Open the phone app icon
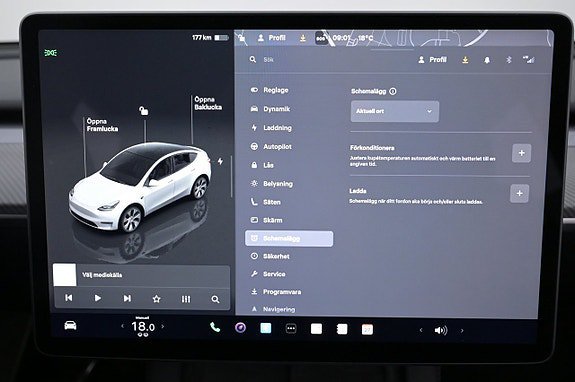Screen dimensions: 575x382 (x=215, y=327)
